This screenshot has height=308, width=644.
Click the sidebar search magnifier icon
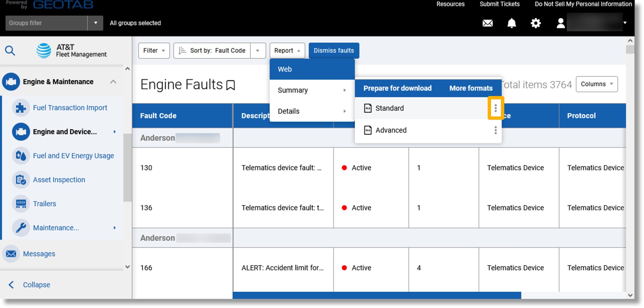point(10,50)
